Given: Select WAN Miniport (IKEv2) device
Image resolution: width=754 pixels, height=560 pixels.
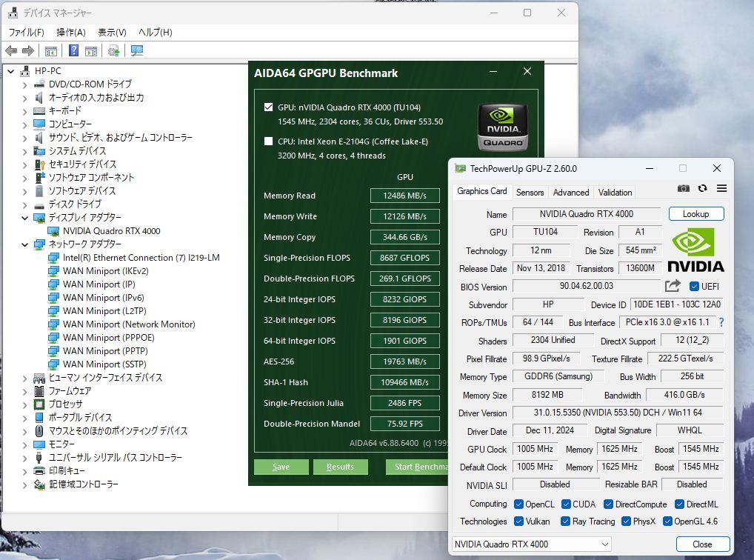Looking at the screenshot, I should tap(105, 271).
